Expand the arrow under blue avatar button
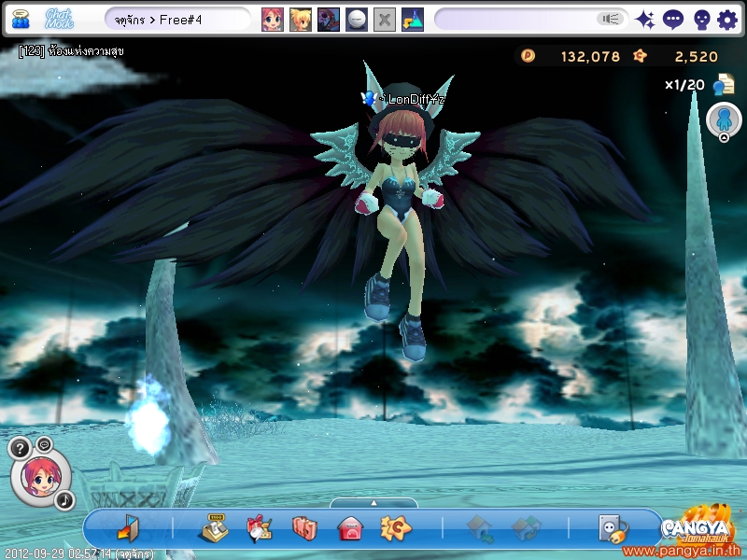747x560 pixels. (x=724, y=138)
